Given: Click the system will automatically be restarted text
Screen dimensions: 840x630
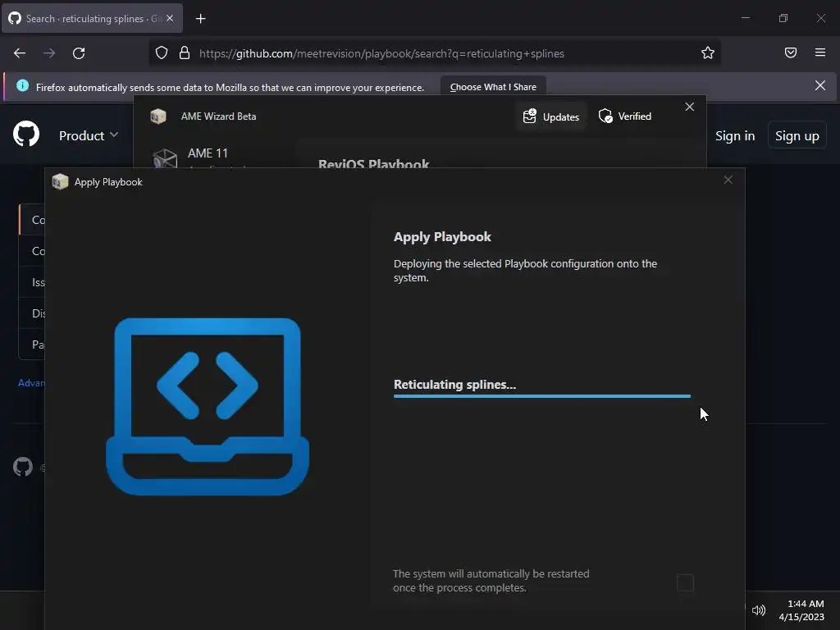Looking at the screenshot, I should (491, 580).
